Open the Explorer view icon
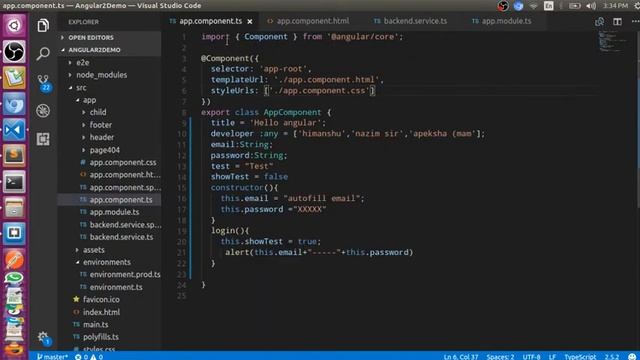Screen dimensions: 640x360 [43, 26]
